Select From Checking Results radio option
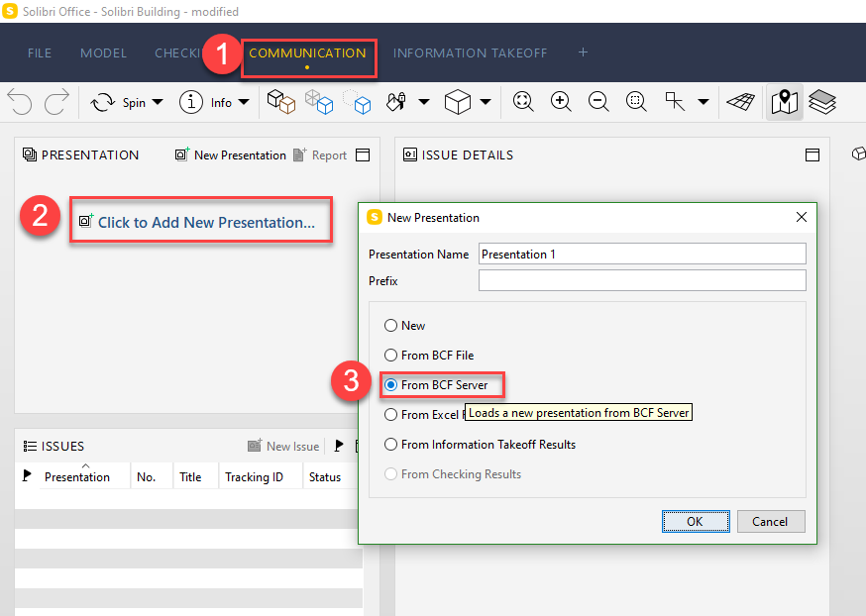This screenshot has width=866, height=616. pos(390,474)
